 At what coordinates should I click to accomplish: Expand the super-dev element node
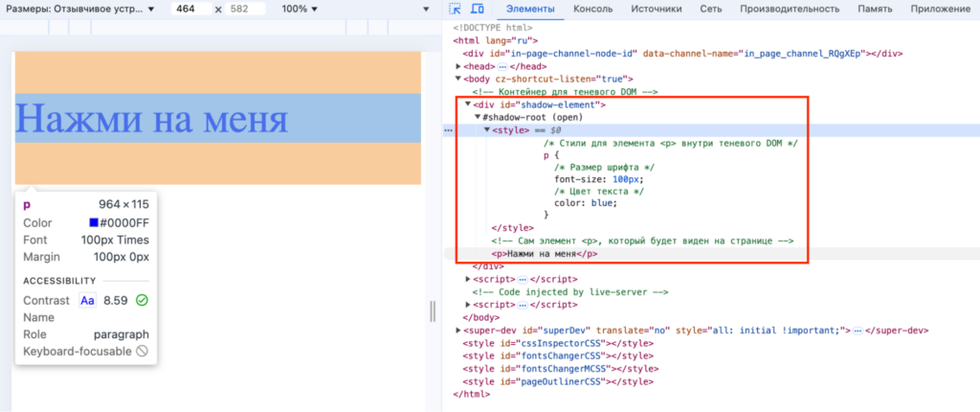pyautogui.click(x=458, y=331)
